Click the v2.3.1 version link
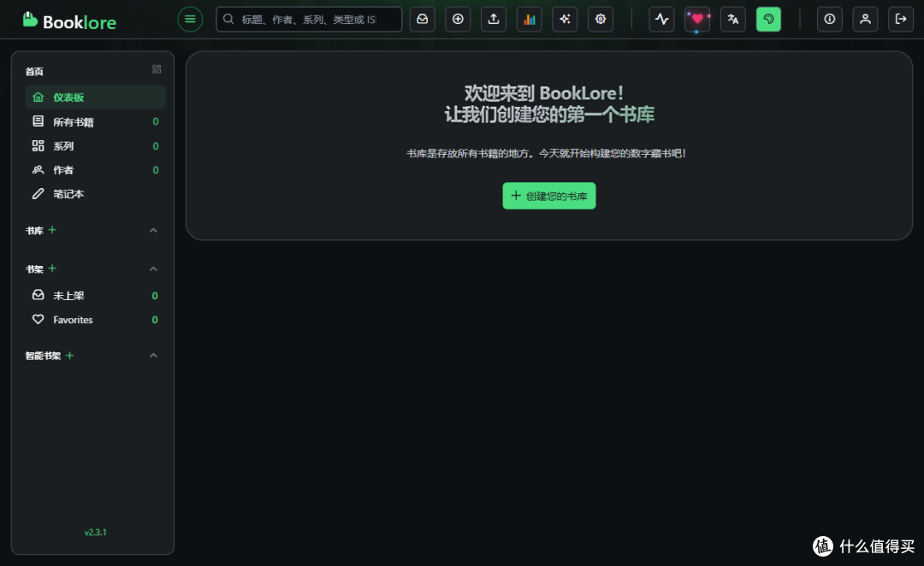The width and height of the screenshot is (924, 566). [x=96, y=532]
